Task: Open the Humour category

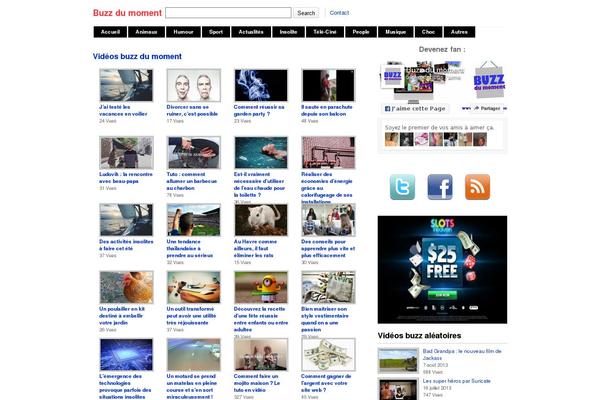Action: [x=183, y=32]
